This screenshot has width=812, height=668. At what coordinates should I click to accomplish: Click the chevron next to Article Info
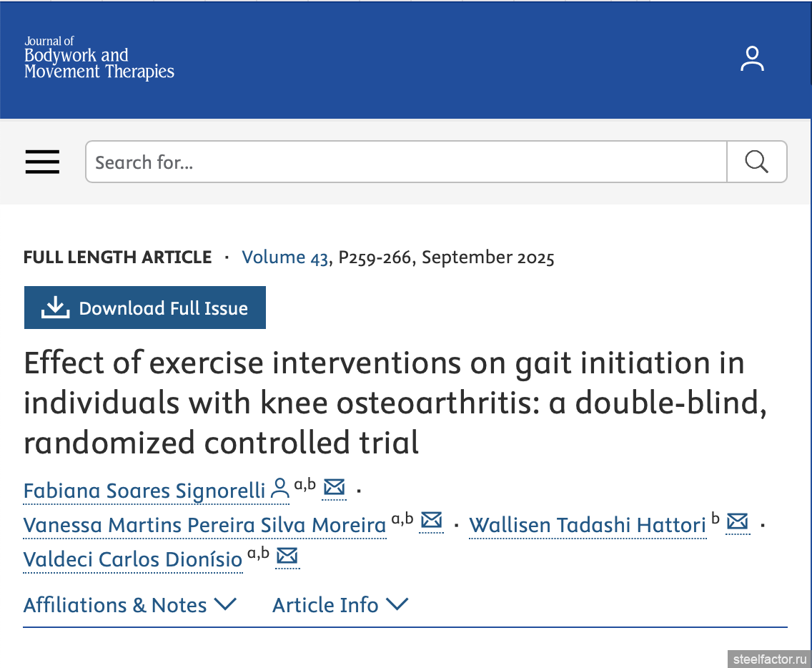[x=397, y=605]
